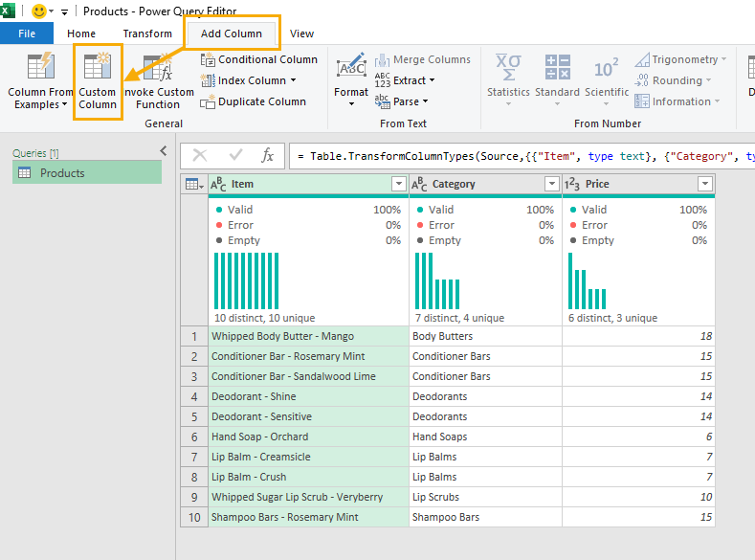Open the Statistics number tool

point(508,79)
